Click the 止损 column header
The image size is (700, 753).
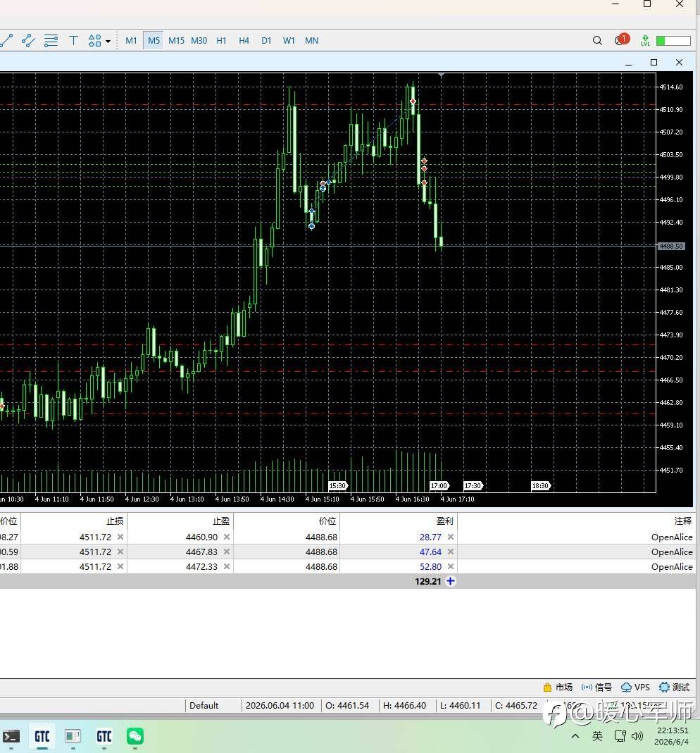click(114, 521)
